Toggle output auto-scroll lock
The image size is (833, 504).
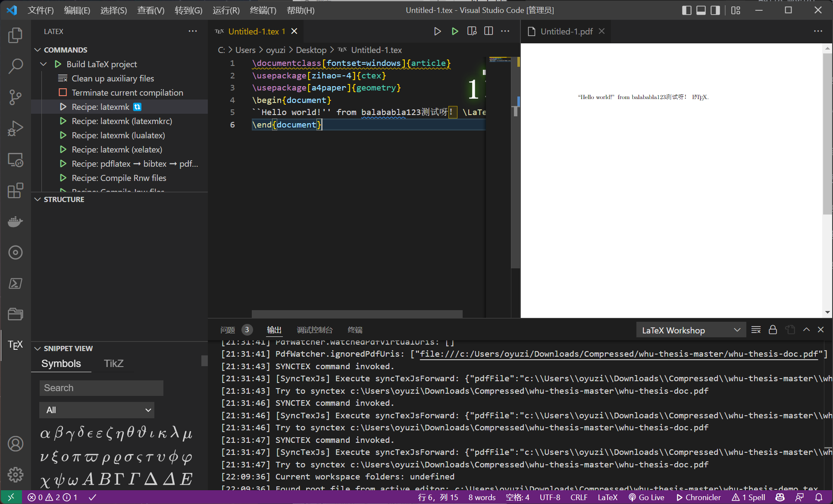(773, 330)
